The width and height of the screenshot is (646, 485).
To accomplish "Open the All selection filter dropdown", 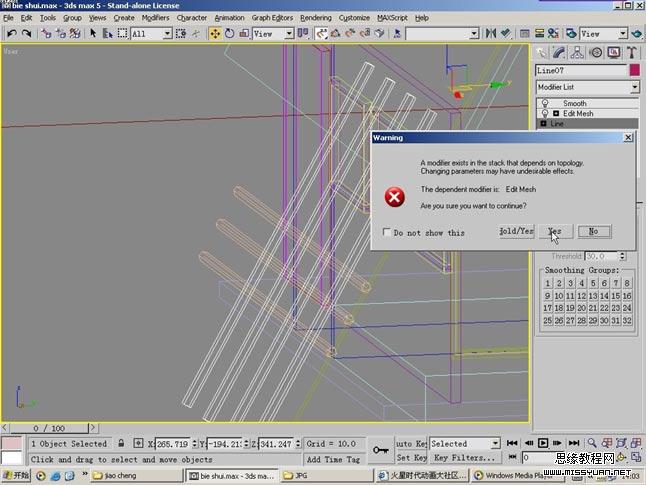I will [x=167, y=33].
